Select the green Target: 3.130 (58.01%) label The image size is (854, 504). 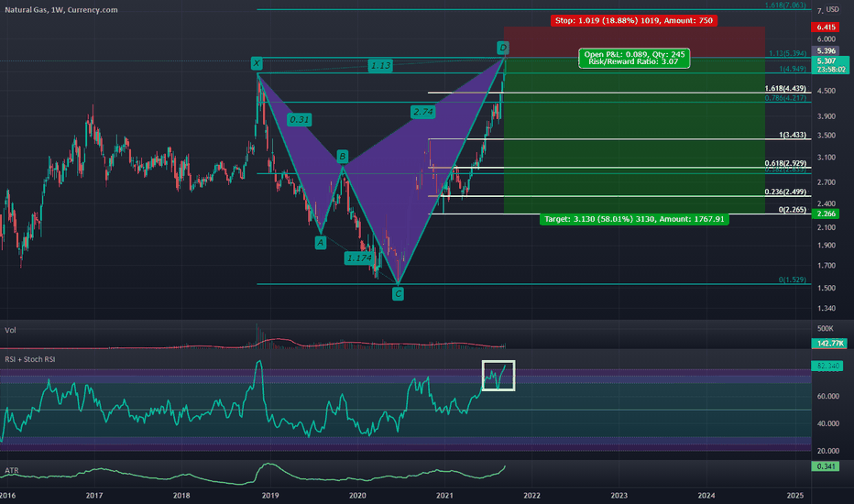coord(634,219)
